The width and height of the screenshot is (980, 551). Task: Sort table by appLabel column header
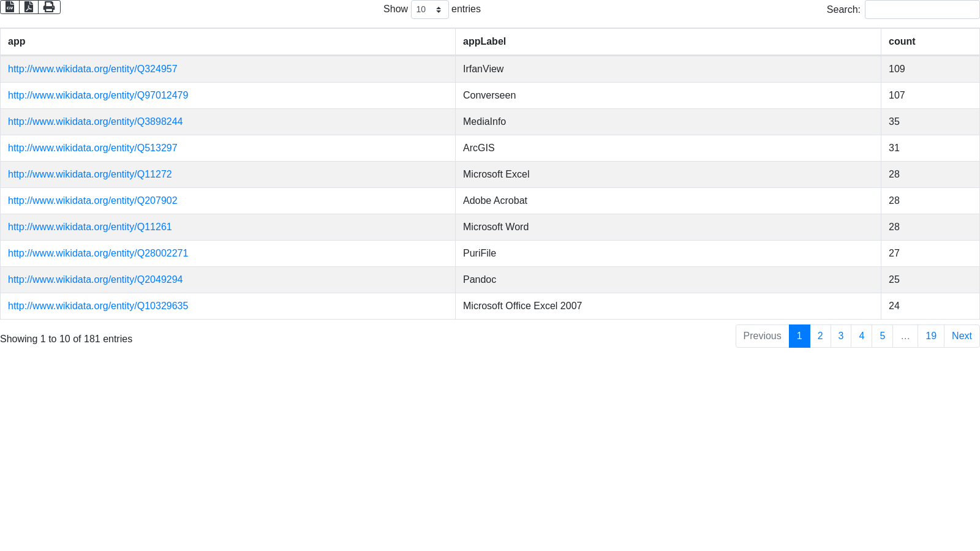pos(668,42)
